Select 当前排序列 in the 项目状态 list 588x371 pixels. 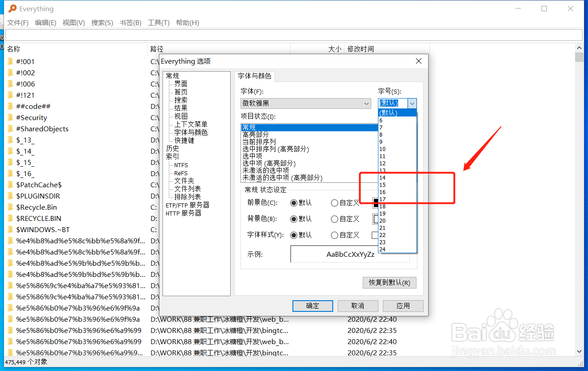(259, 142)
